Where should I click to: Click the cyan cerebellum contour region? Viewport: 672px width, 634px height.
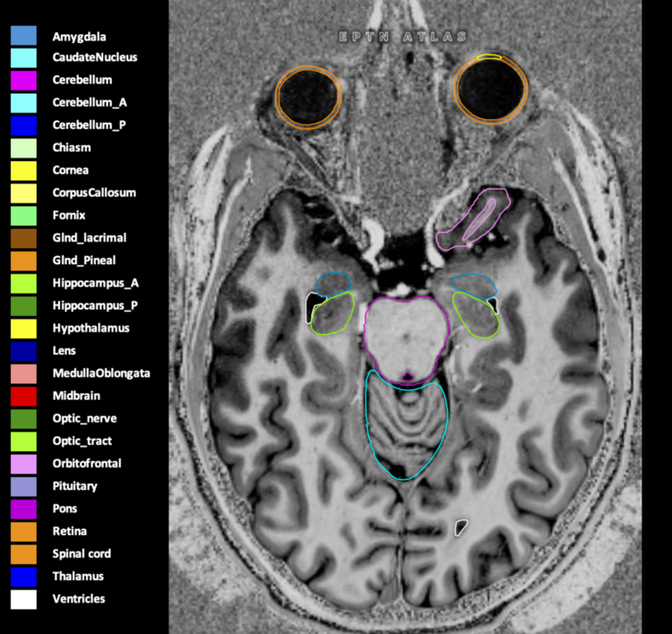(406, 425)
